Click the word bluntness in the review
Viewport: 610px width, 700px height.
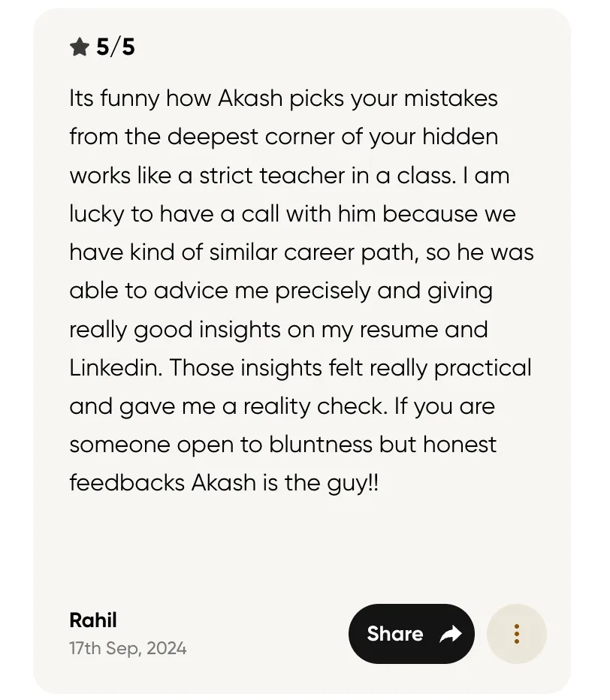coord(321,445)
